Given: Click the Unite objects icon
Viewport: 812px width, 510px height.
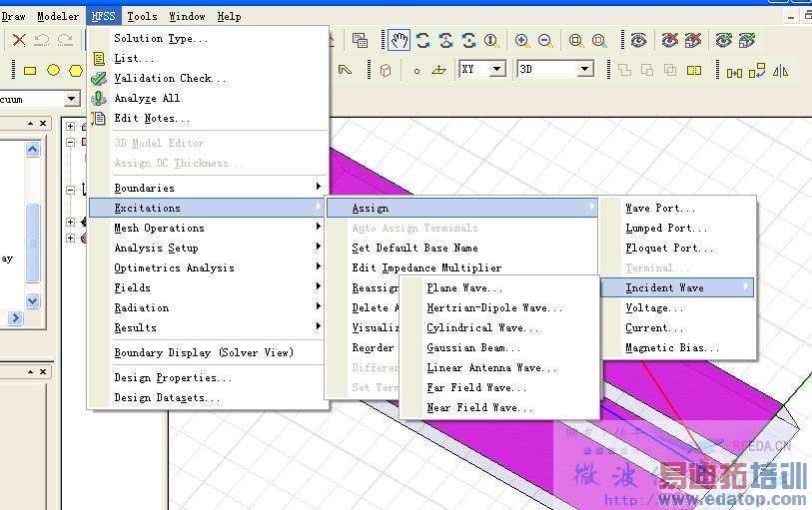Looking at the screenshot, I should [624, 70].
